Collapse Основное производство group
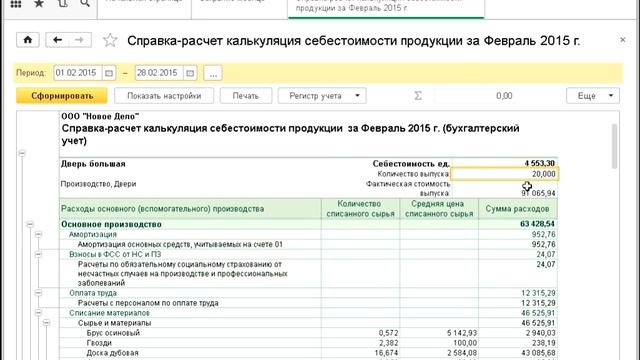The image size is (640, 360). [x=30, y=224]
